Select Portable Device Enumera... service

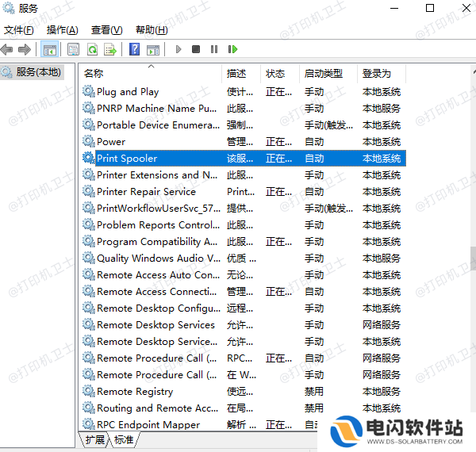click(x=244, y=124)
